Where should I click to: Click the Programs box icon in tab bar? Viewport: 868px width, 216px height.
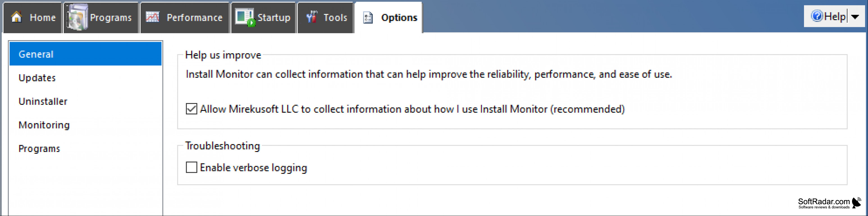77,17
